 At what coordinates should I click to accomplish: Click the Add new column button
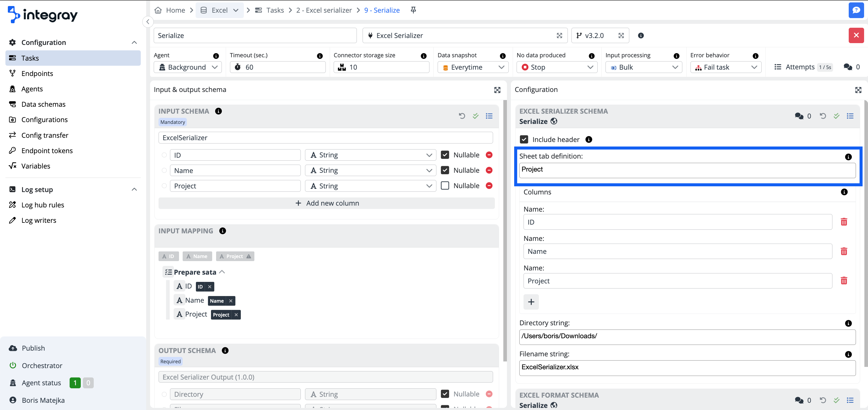click(x=326, y=203)
